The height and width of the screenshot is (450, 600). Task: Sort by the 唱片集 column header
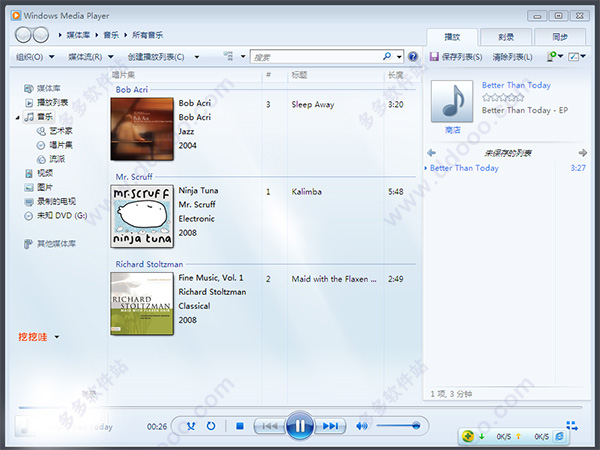pos(123,75)
